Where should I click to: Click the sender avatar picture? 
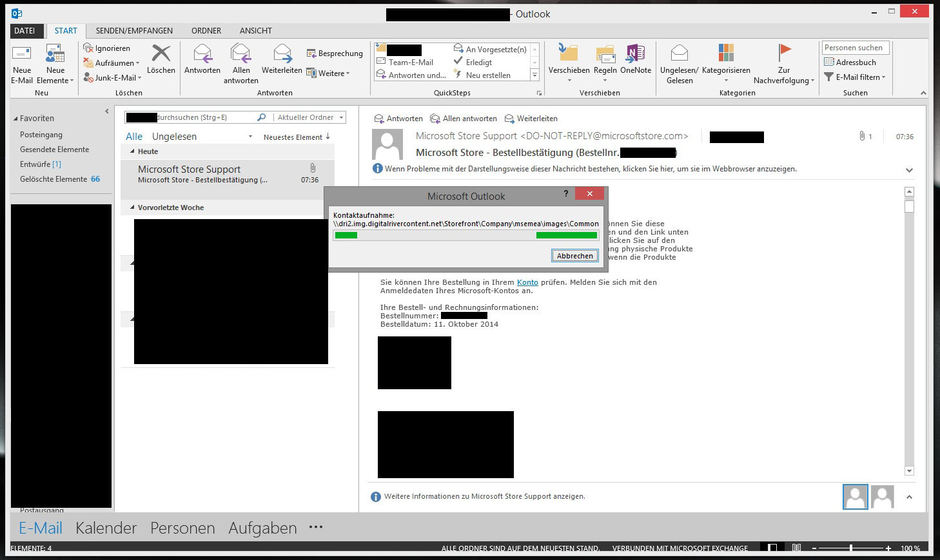387,144
